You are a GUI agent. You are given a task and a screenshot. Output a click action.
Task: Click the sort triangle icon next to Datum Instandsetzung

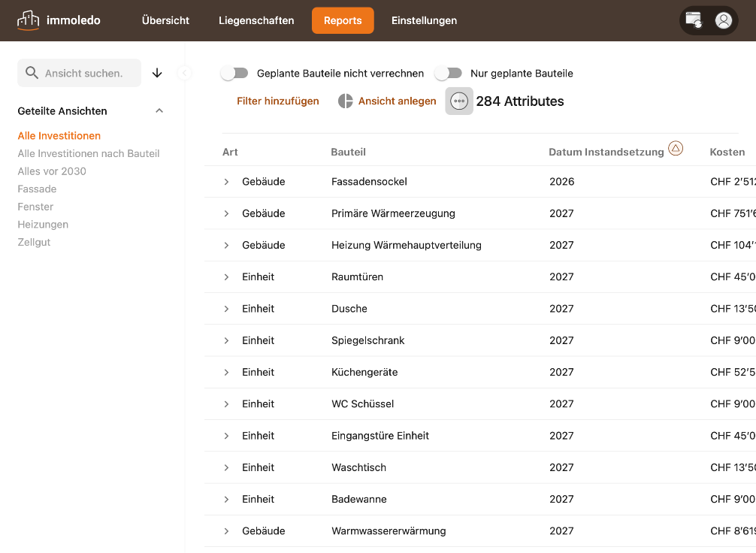(676, 149)
